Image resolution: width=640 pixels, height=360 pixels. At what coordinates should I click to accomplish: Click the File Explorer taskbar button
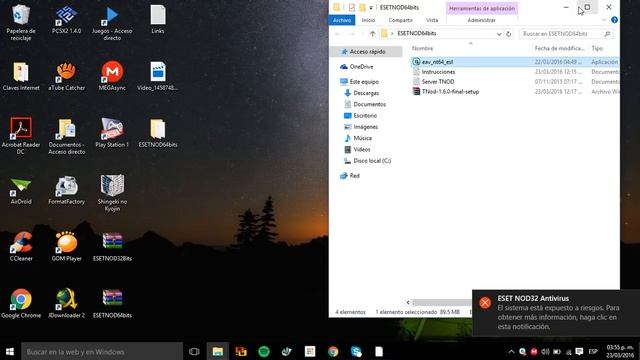[x=218, y=351]
